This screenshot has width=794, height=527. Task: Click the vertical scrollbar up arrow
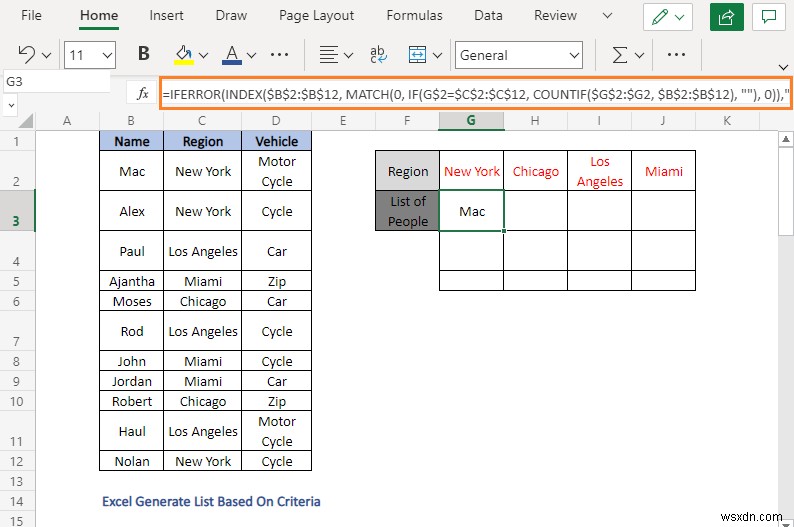point(785,139)
